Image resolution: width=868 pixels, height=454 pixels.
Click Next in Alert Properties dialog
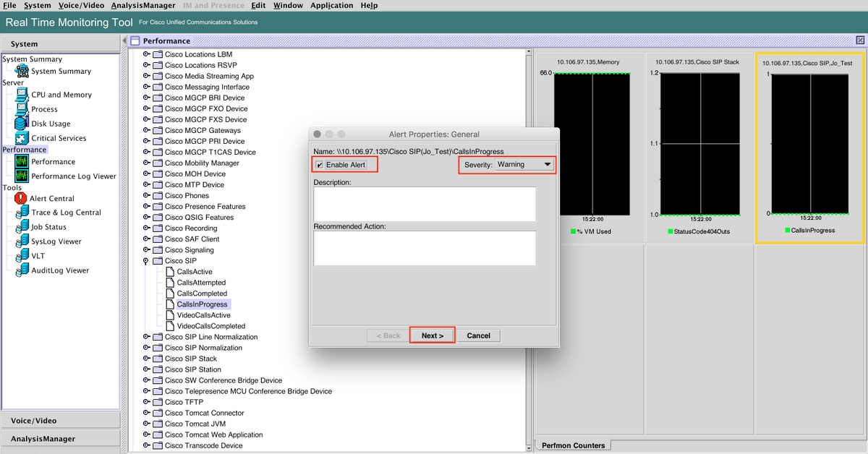pyautogui.click(x=432, y=335)
